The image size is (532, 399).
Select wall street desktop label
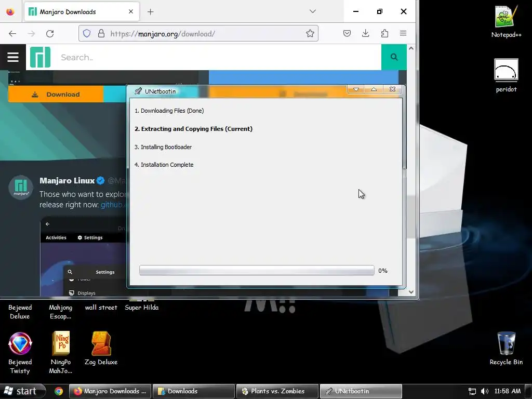(x=101, y=308)
